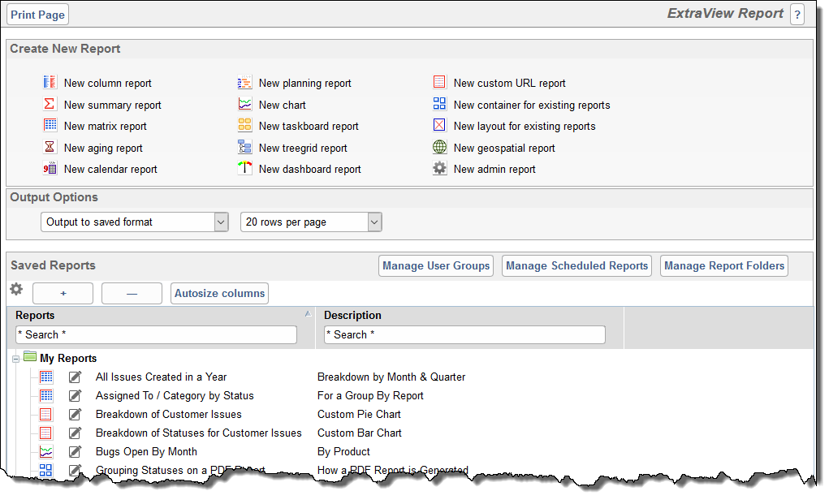Click the New column report link
Screen dimensions: 829x504
pyautogui.click(x=108, y=83)
